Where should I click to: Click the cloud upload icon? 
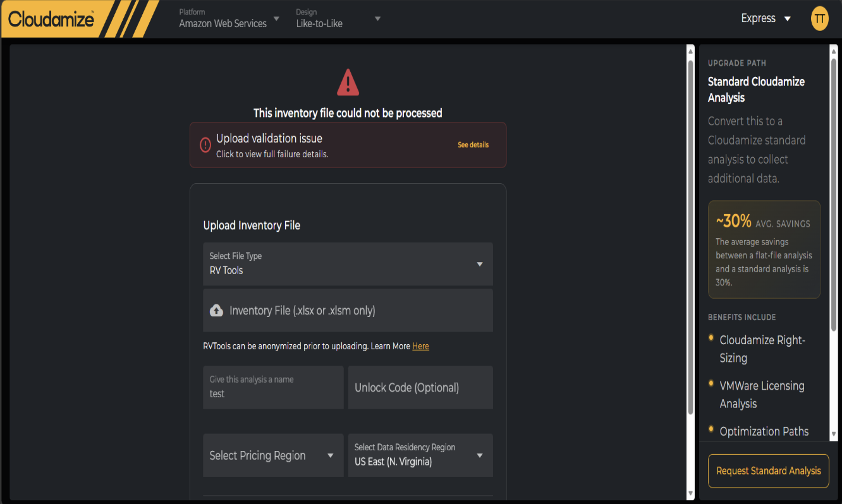click(216, 310)
